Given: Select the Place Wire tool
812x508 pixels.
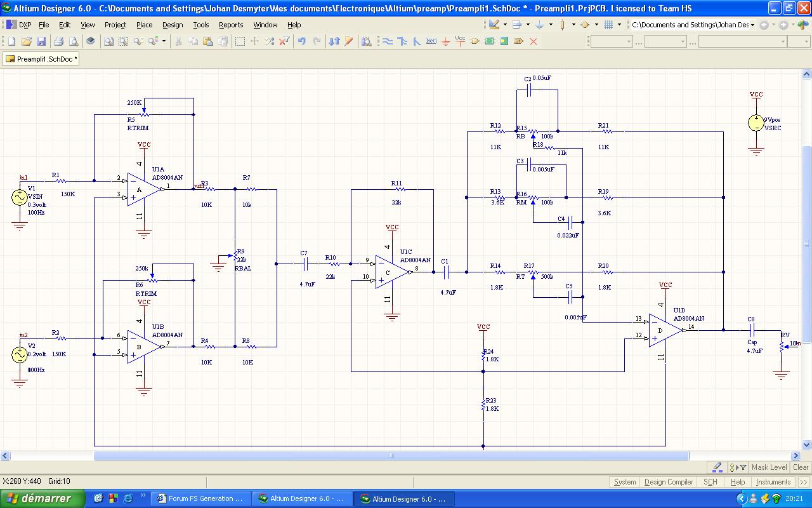Looking at the screenshot, I should [x=388, y=41].
